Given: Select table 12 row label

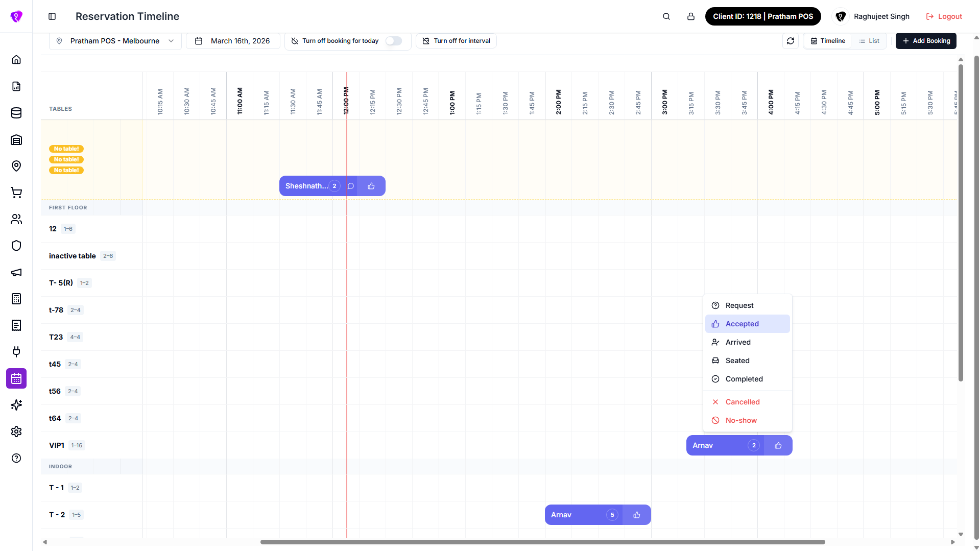Looking at the screenshot, I should (x=53, y=229).
